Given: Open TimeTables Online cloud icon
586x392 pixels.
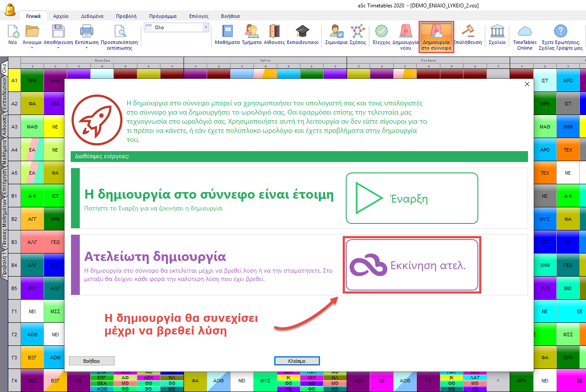Looking at the screenshot, I should click(525, 32).
